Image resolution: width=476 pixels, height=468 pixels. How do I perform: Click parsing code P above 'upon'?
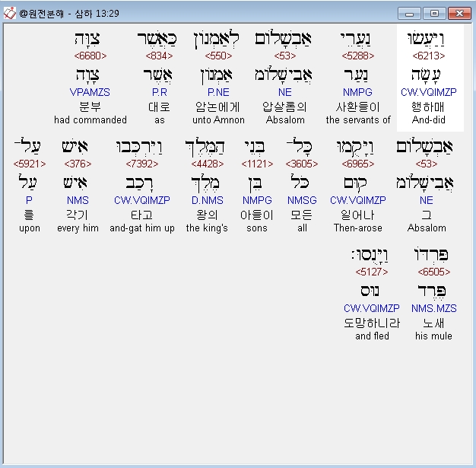(29, 200)
